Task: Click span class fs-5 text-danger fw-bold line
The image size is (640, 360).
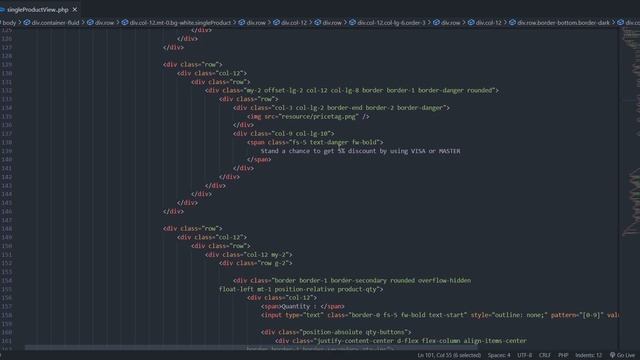Action: click(x=315, y=142)
